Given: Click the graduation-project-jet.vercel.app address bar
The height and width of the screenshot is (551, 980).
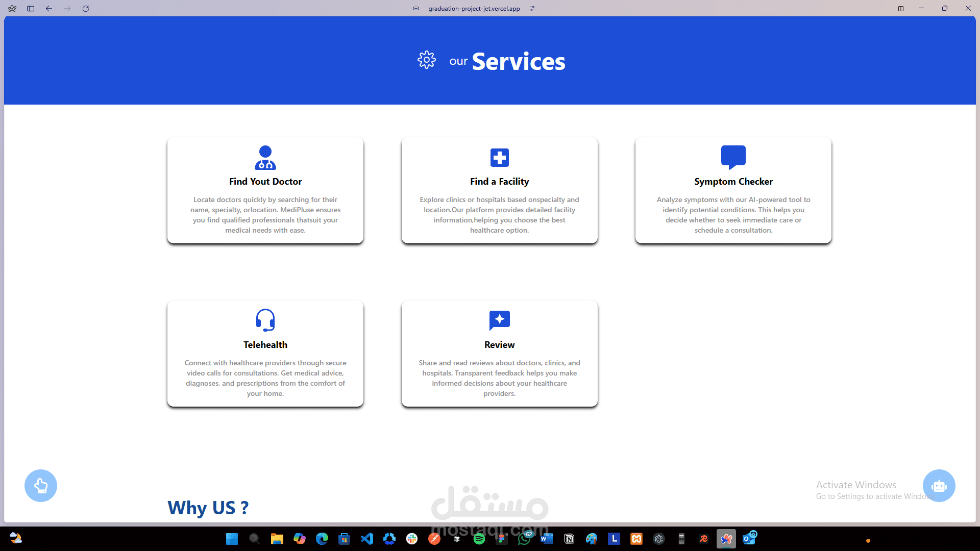Looking at the screenshot, I should [x=474, y=9].
